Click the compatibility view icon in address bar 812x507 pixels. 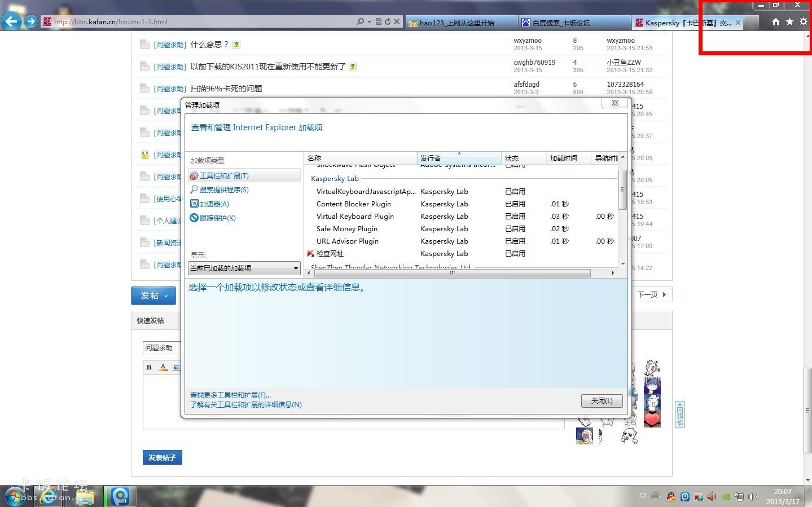click(379, 22)
